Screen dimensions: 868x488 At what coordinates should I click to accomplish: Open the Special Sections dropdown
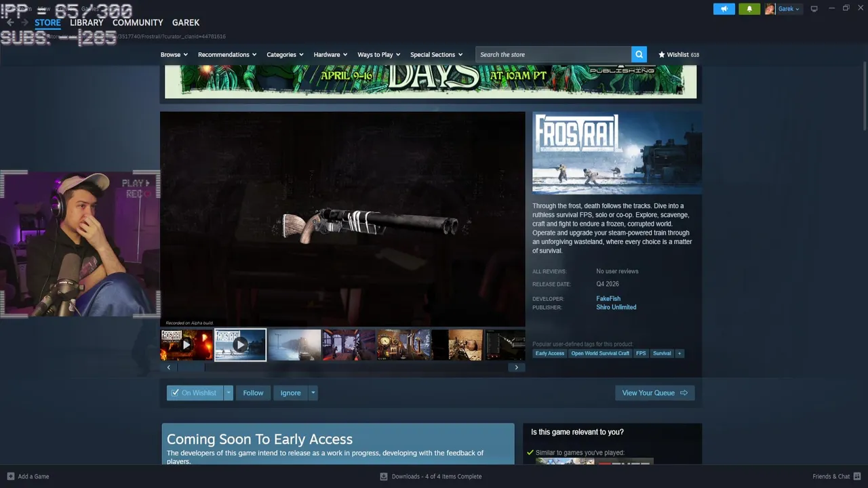click(x=436, y=54)
